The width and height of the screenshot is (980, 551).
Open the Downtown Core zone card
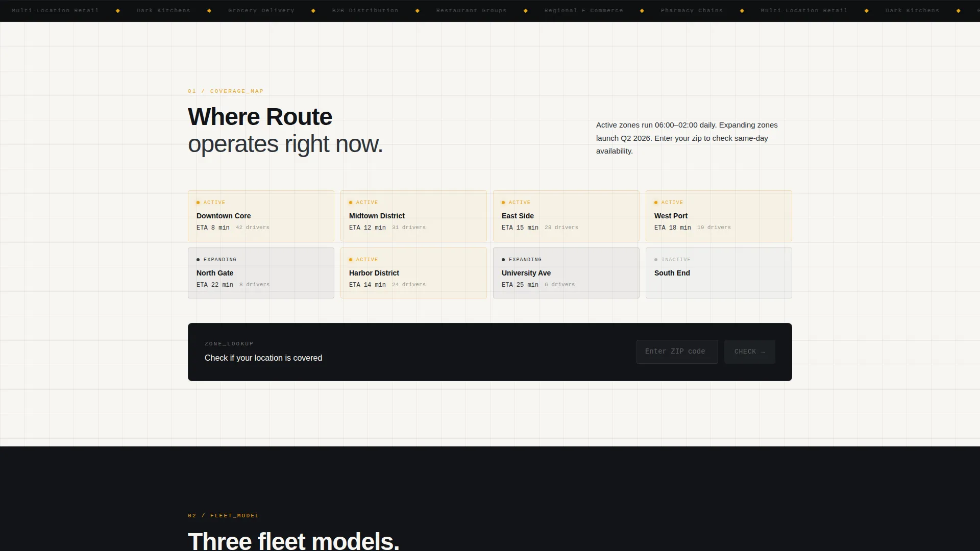pos(261,216)
